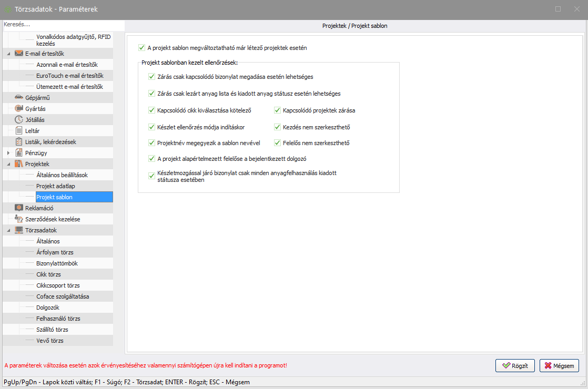
Task: Select the Gyártás icon in tree
Action: point(19,108)
